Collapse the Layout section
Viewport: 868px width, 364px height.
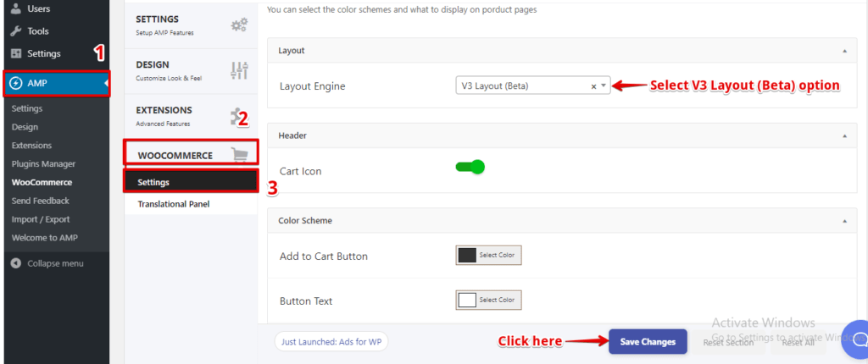click(x=845, y=50)
